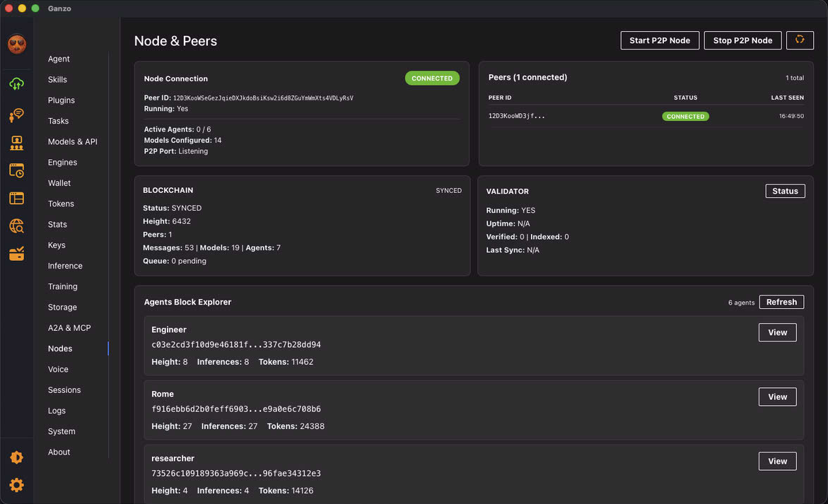View the Rome agent block
The image size is (828, 504).
coord(777,397)
